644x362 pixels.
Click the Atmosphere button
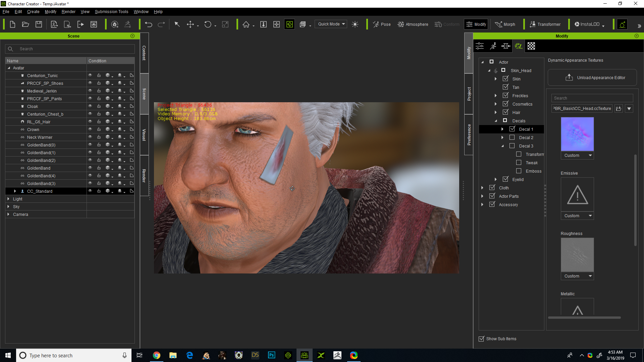pos(413,24)
